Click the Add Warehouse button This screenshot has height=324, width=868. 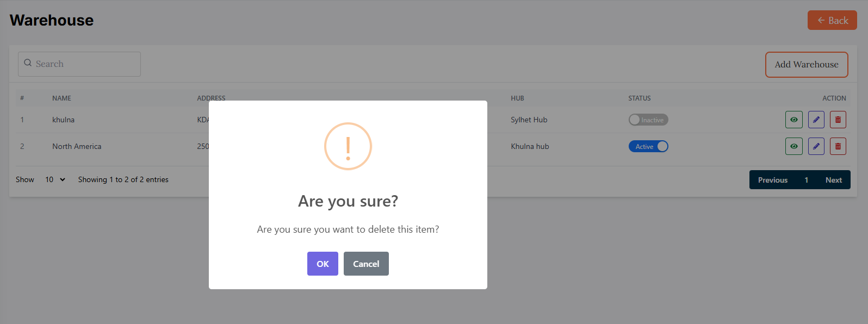click(x=806, y=65)
